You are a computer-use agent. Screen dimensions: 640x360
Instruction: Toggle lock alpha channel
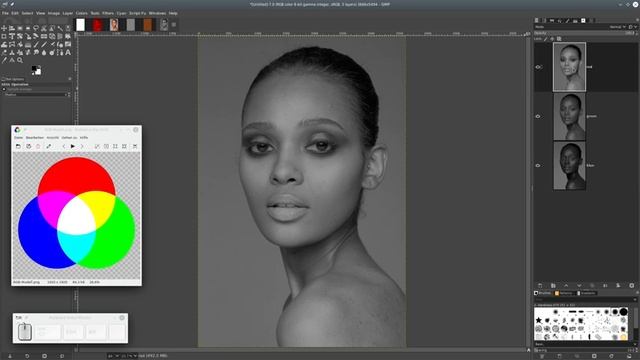559,39
